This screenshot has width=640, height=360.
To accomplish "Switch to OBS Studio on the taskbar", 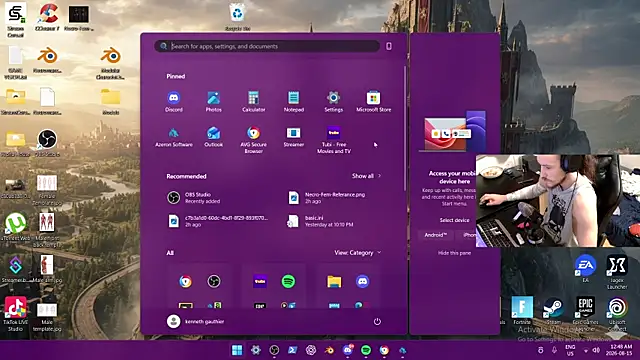I will point(274,350).
